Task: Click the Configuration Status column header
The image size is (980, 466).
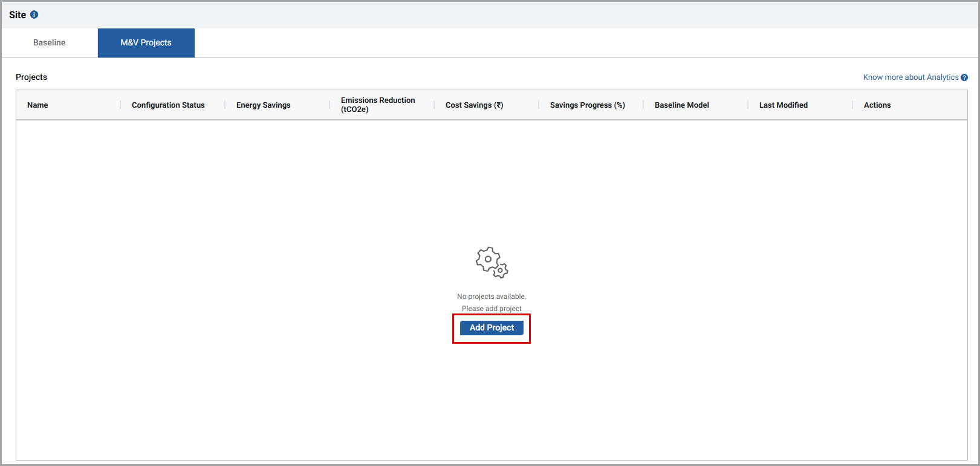Action: (x=168, y=105)
